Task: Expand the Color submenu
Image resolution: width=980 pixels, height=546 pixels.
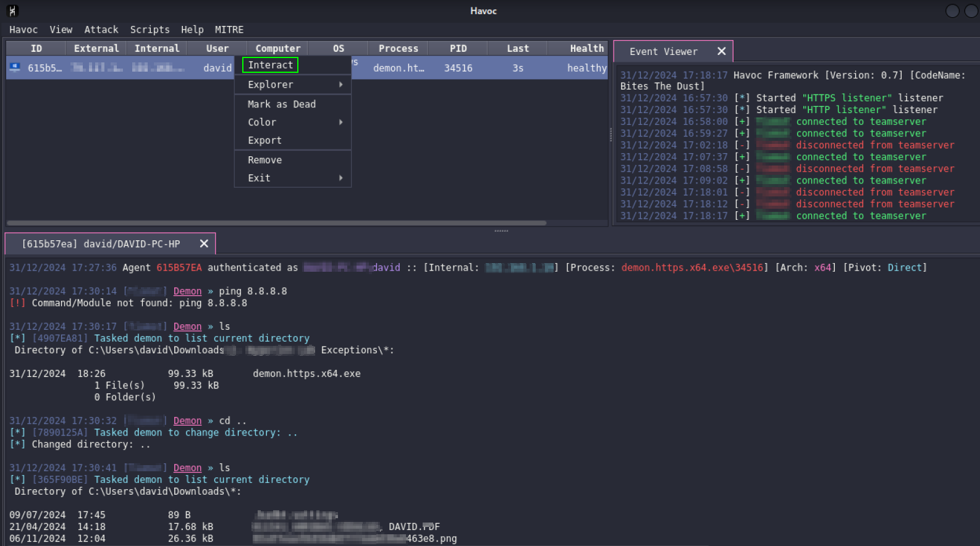Action: 293,122
